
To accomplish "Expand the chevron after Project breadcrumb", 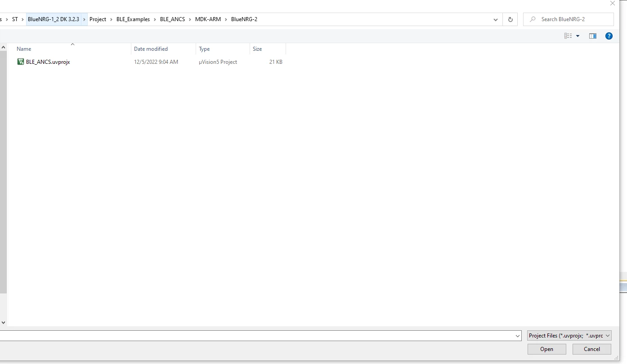I will [x=111, y=19].
